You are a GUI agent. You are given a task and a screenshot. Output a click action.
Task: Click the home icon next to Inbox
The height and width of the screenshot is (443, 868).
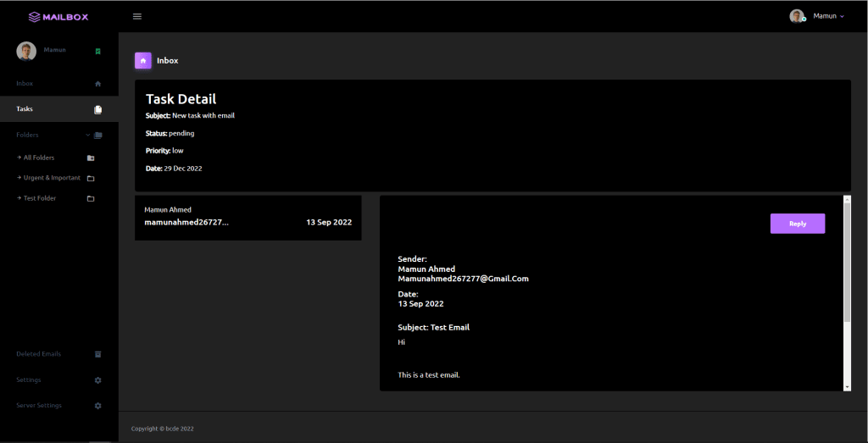click(98, 84)
